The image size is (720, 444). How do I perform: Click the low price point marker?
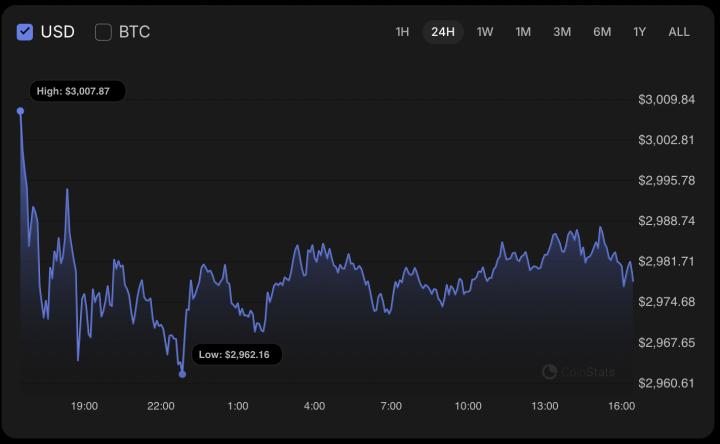(x=182, y=374)
